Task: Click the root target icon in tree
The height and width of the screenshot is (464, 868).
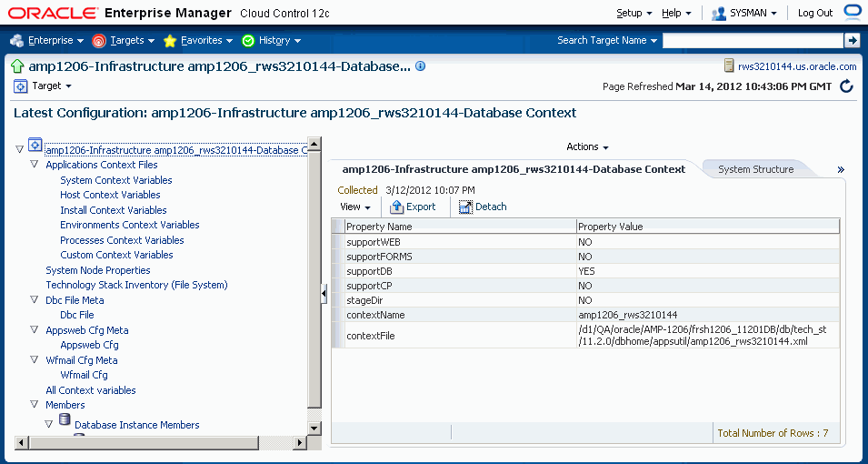Action: point(35,145)
